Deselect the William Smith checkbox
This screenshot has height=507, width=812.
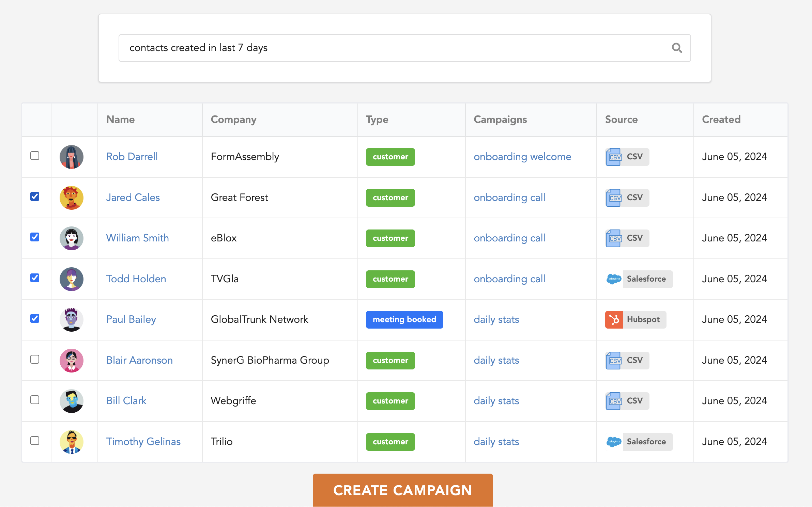[x=35, y=237]
